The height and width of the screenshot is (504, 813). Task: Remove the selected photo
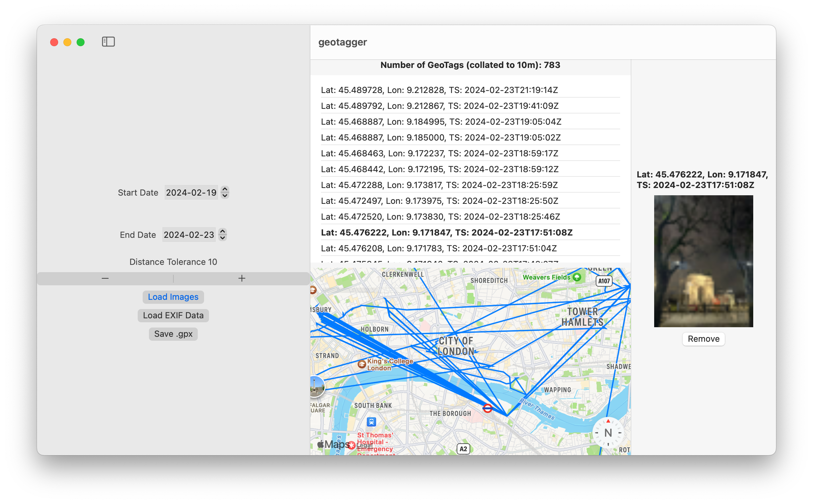tap(703, 339)
